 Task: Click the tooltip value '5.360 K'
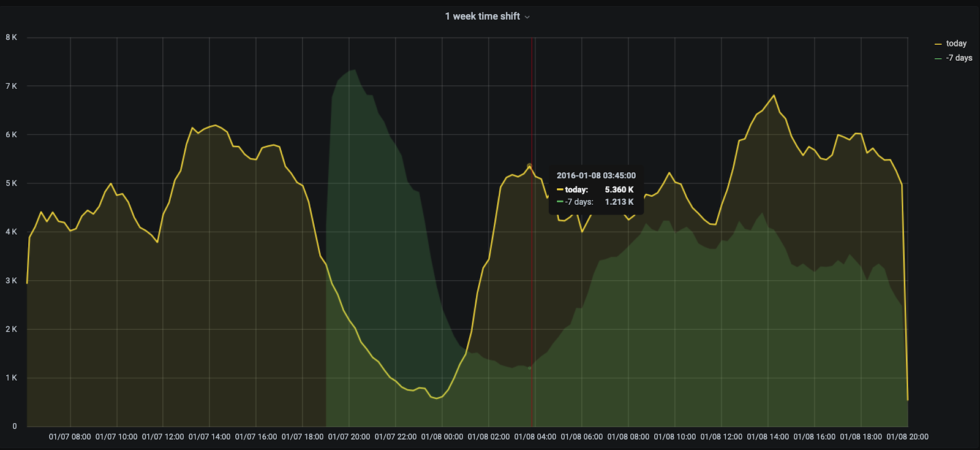coord(619,190)
